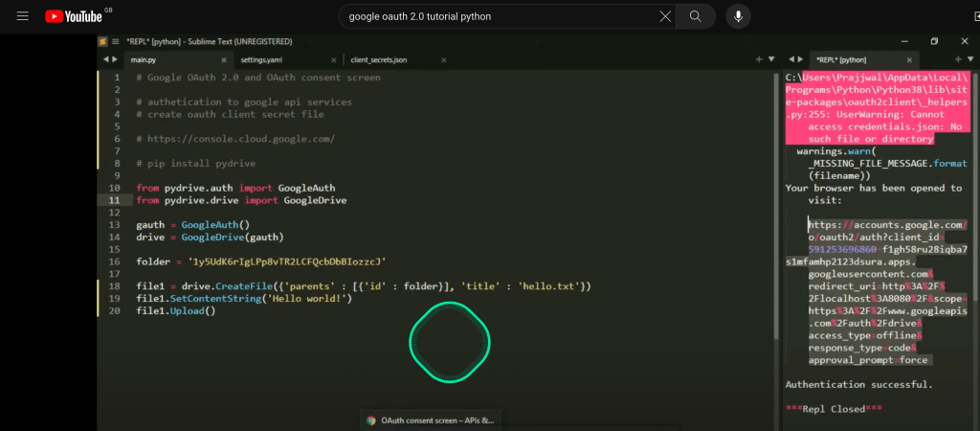Open the YouTube guide hamburger menu

[x=23, y=16]
